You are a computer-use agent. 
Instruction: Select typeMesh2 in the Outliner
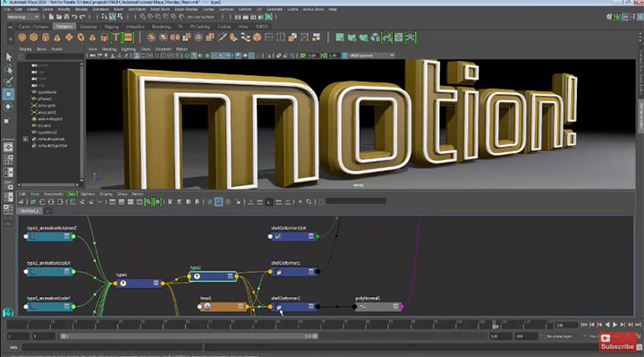[47, 132]
